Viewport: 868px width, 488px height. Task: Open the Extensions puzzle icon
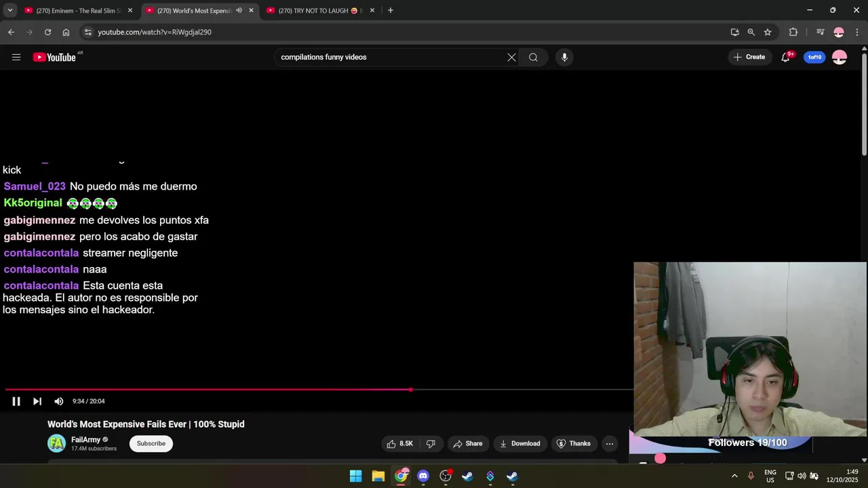793,32
